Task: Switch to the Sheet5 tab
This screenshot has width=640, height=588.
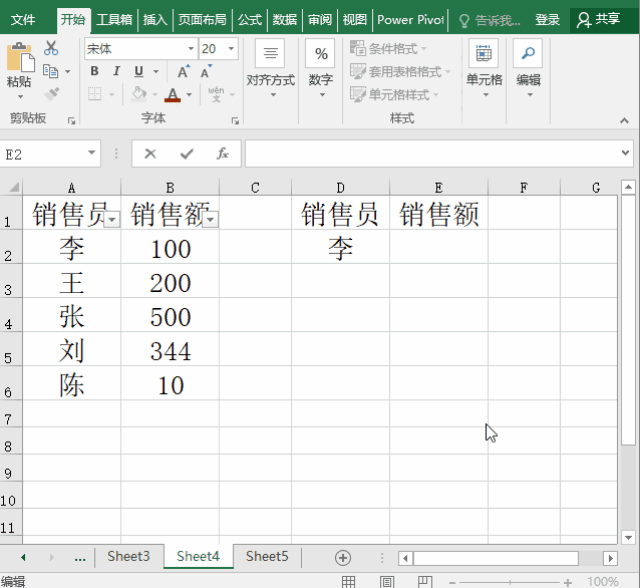Action: (x=267, y=556)
